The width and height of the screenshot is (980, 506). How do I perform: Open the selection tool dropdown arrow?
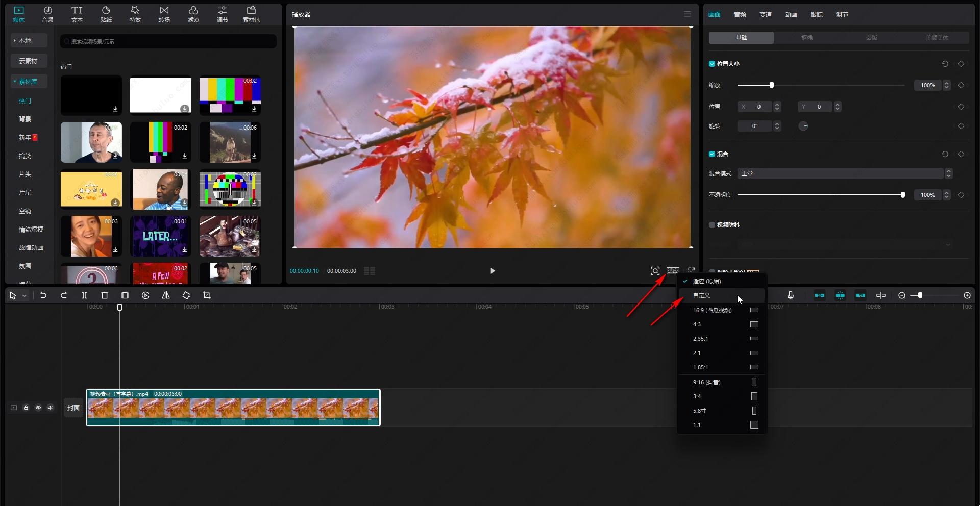click(24, 296)
